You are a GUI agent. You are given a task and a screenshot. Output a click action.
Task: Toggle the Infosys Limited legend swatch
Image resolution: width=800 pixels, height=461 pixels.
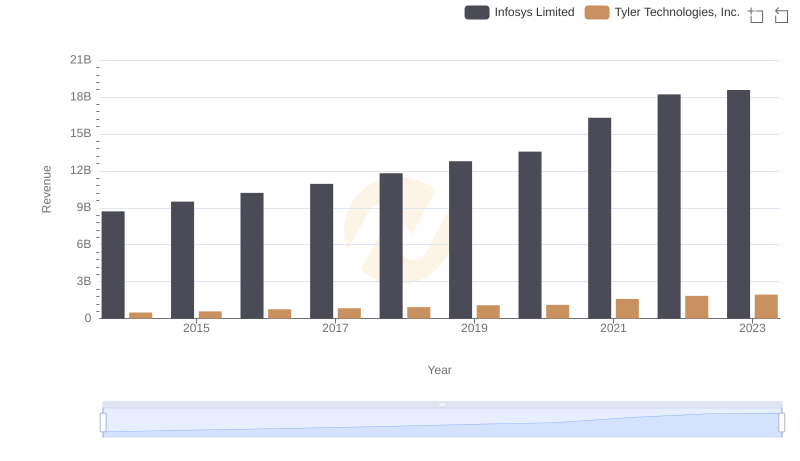pos(477,12)
